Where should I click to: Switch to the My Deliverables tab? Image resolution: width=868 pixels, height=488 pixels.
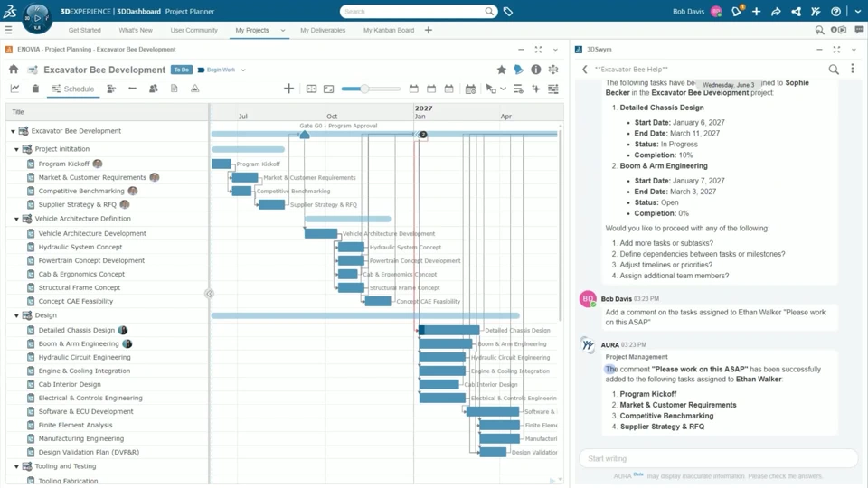point(323,31)
